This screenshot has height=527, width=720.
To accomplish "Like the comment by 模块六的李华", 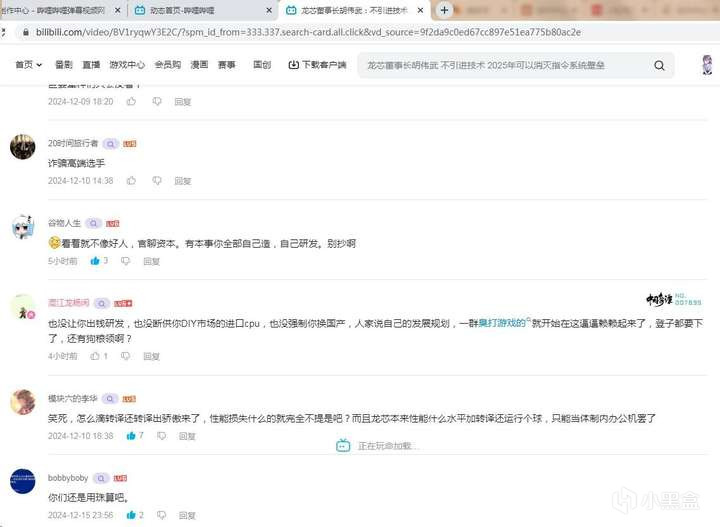I will [131, 436].
